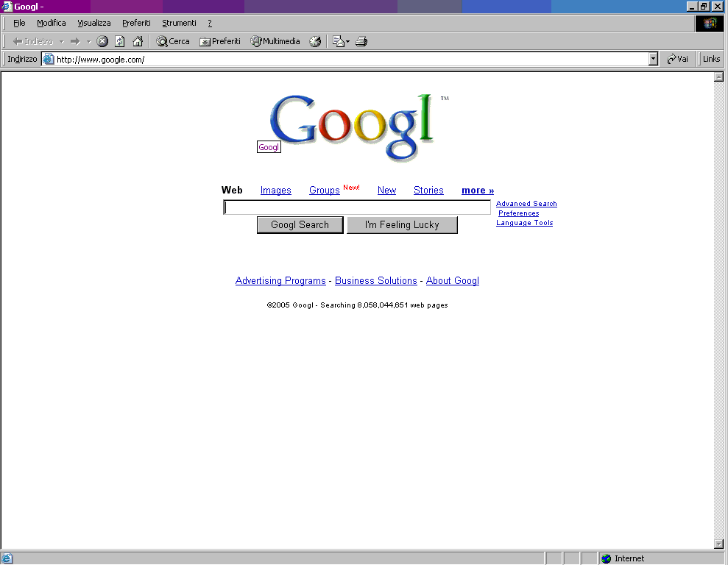Go back with the Indietro button
The image size is (728, 565).
tap(32, 41)
